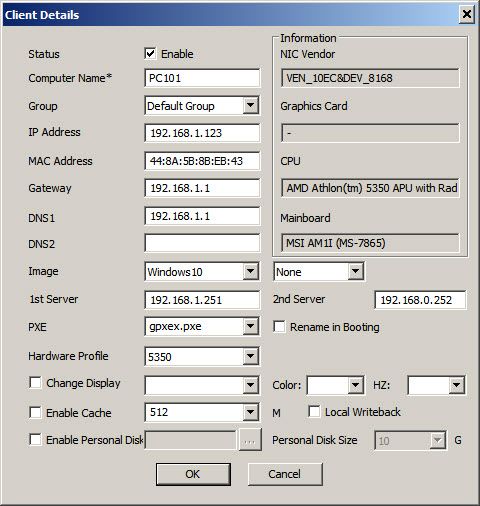
Task: Click the Computer Name field
Action: (202, 78)
